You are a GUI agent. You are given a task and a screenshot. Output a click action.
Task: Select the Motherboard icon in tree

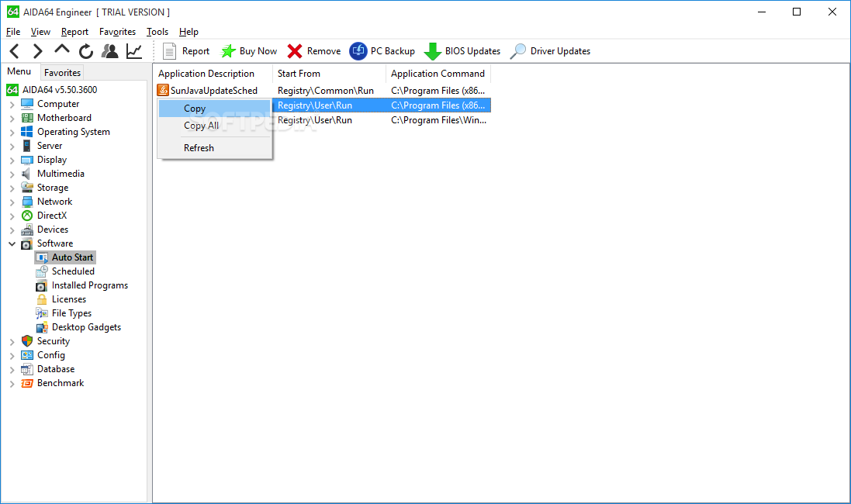tap(26, 118)
